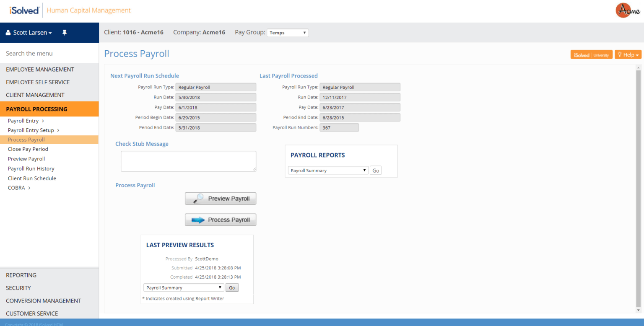This screenshot has width=644, height=326.
Task: Click the Submitted 4/25/2018 3:28:08 PM value
Action: tap(218, 268)
